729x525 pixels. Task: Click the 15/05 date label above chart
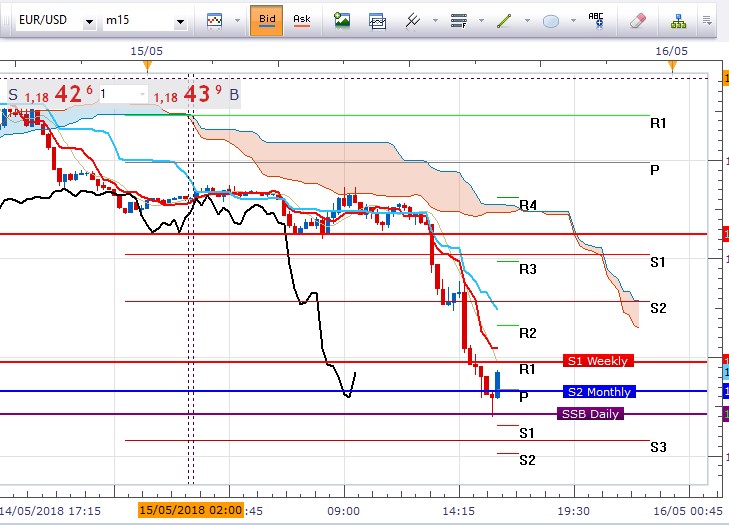pyautogui.click(x=146, y=51)
